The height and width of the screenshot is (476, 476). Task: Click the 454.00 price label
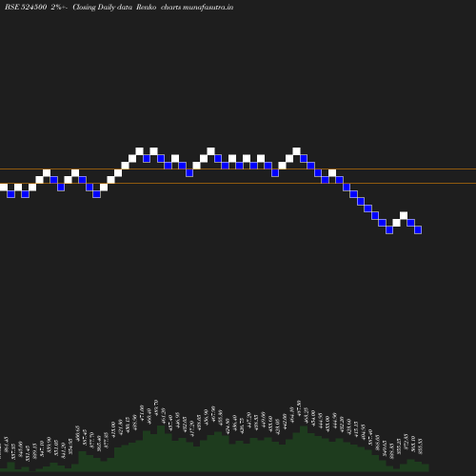click(313, 418)
